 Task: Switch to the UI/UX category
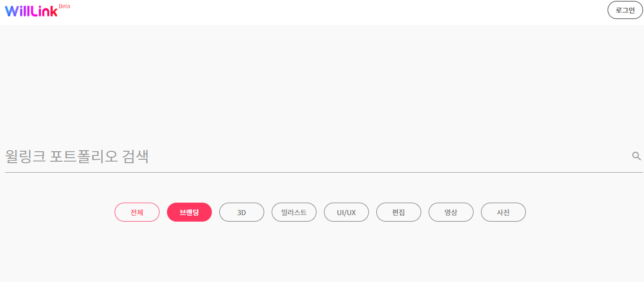[346, 212]
